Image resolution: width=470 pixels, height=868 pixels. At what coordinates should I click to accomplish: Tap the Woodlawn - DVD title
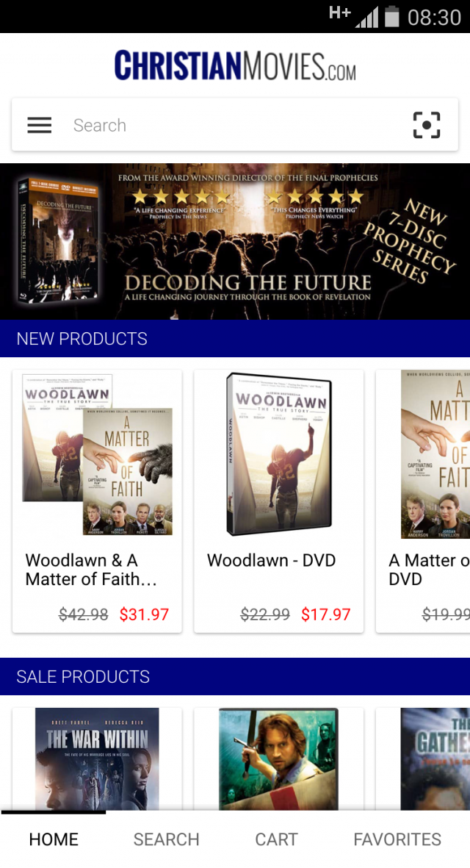coord(271,560)
